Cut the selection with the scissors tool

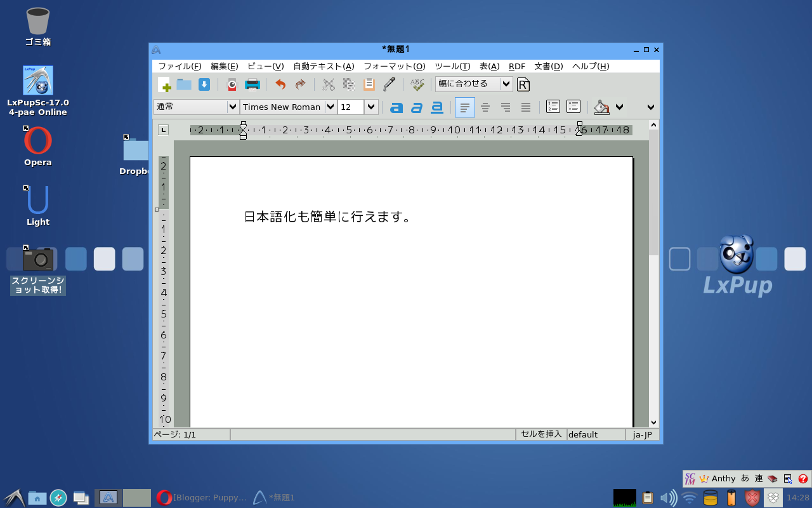329,84
